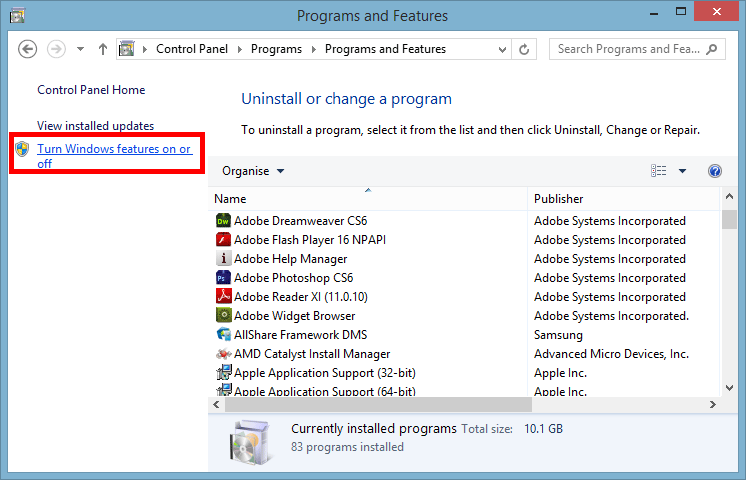The image size is (746, 480).
Task: Open Control Panel Home
Action: [x=91, y=90]
